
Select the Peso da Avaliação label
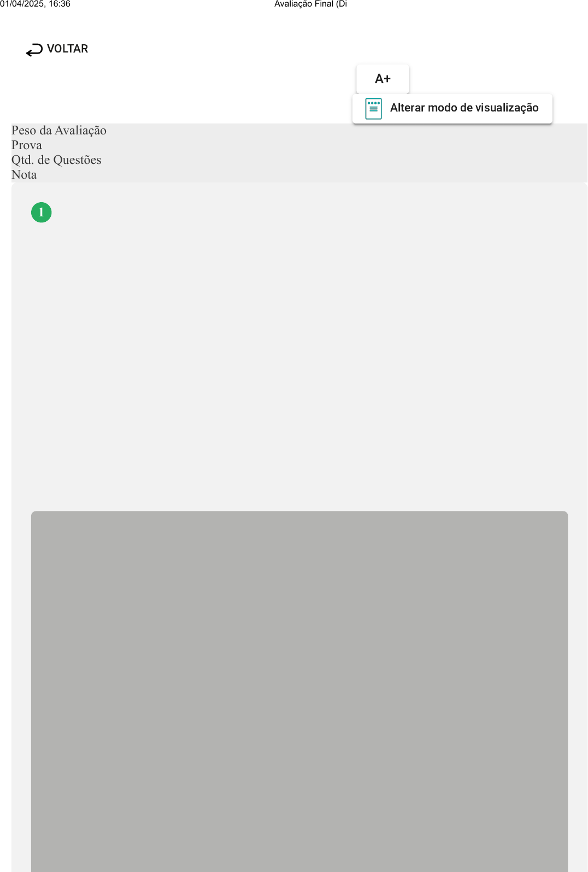click(59, 131)
